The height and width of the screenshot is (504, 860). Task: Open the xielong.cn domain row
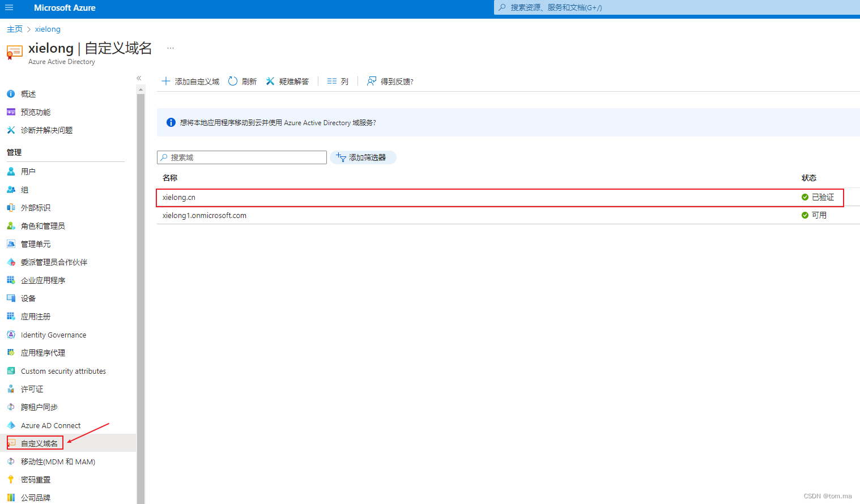click(508, 197)
